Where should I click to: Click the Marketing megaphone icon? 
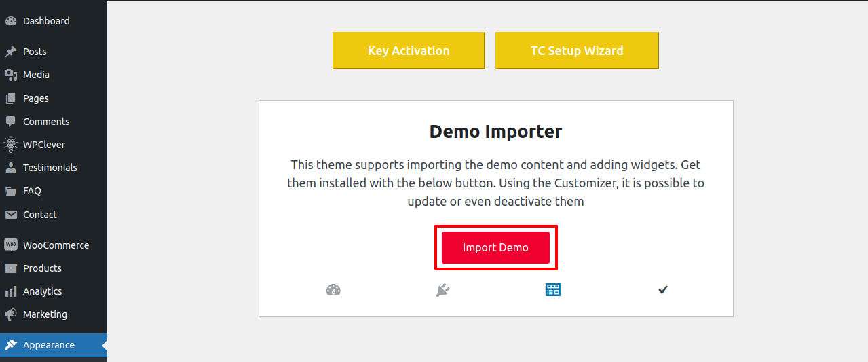pyautogui.click(x=11, y=314)
